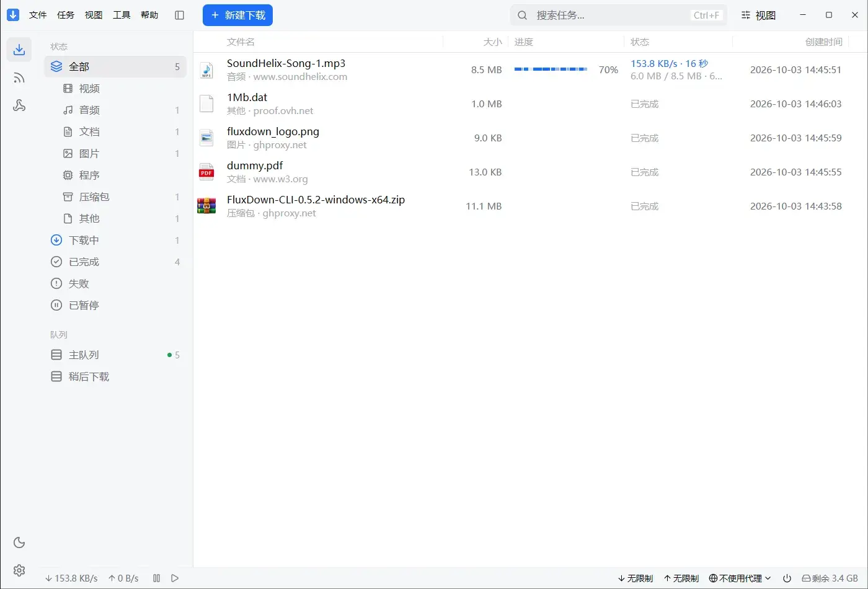Sort by 大小 column header
Viewport: 868px width, 589px height.
(x=492, y=42)
